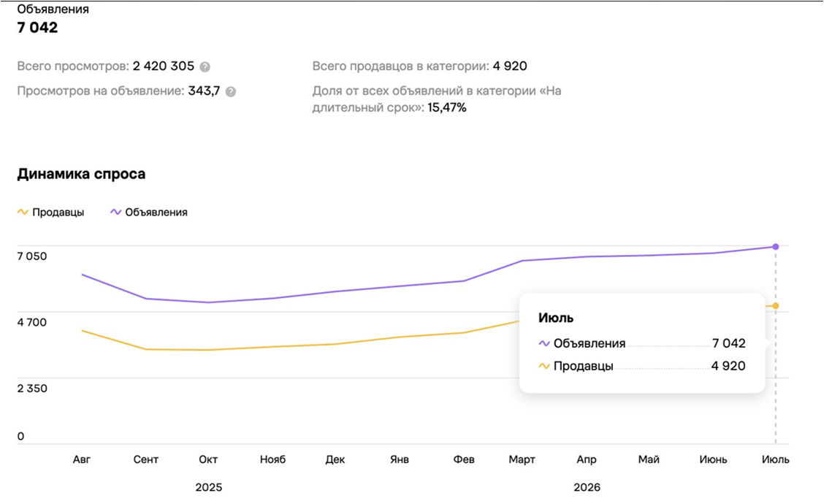Click Продавцы row in Июль tooltip

point(642,366)
